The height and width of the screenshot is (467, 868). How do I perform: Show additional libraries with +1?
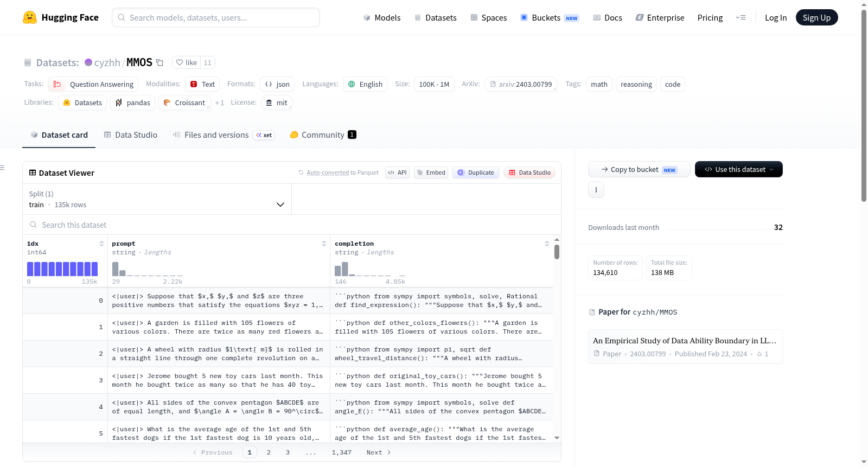coord(220,103)
